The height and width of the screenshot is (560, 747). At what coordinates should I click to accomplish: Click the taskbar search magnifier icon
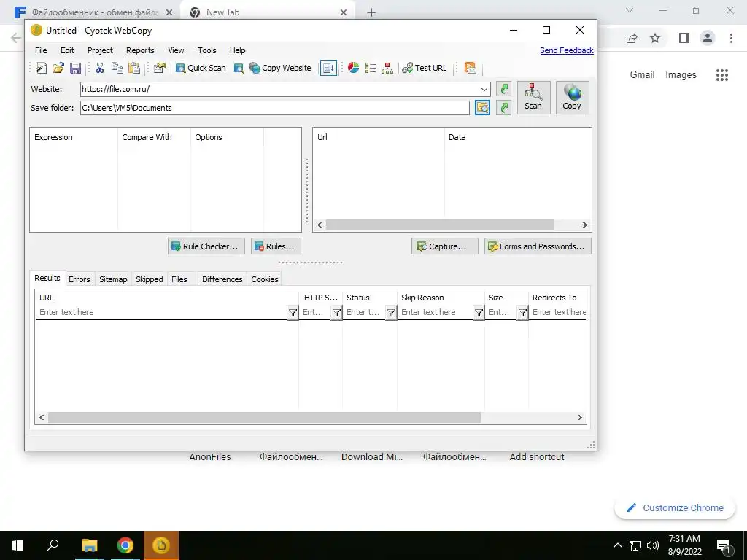click(x=53, y=545)
